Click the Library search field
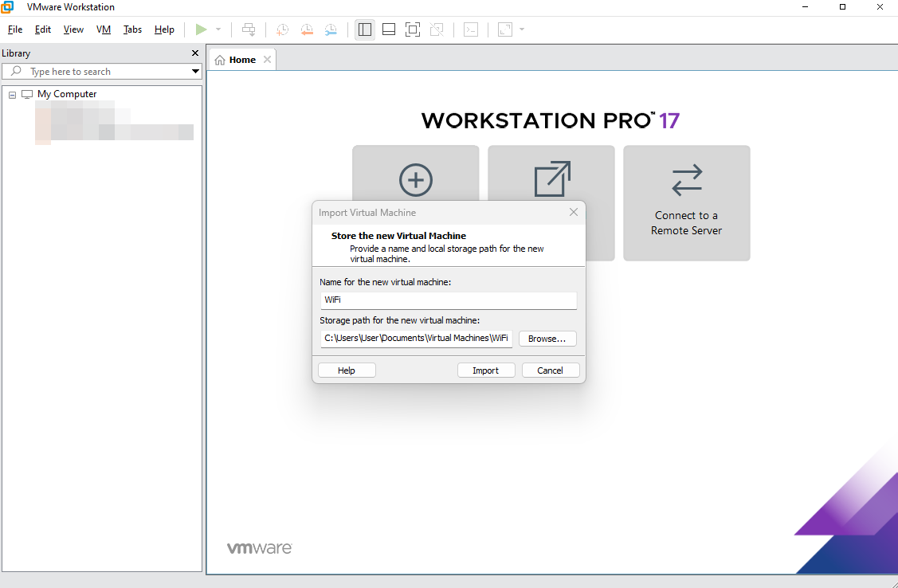898x588 pixels. pos(102,72)
